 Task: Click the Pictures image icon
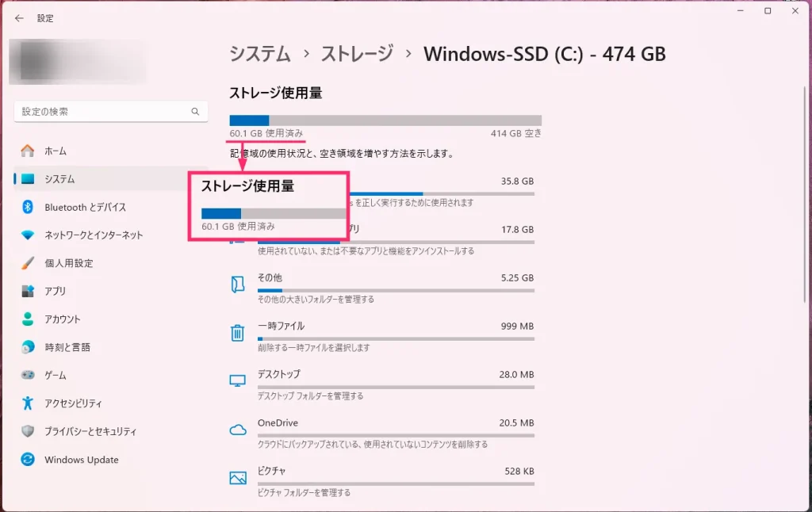(238, 477)
